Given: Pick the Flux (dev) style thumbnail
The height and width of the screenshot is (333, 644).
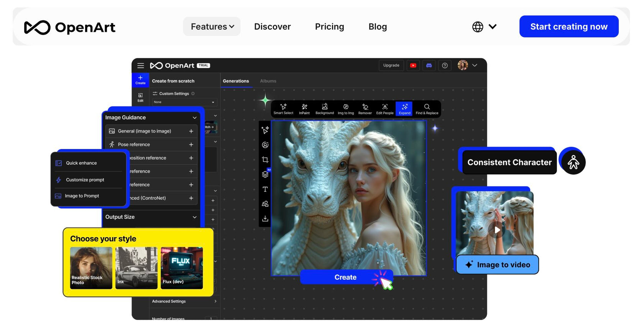Looking at the screenshot, I should 182,267.
